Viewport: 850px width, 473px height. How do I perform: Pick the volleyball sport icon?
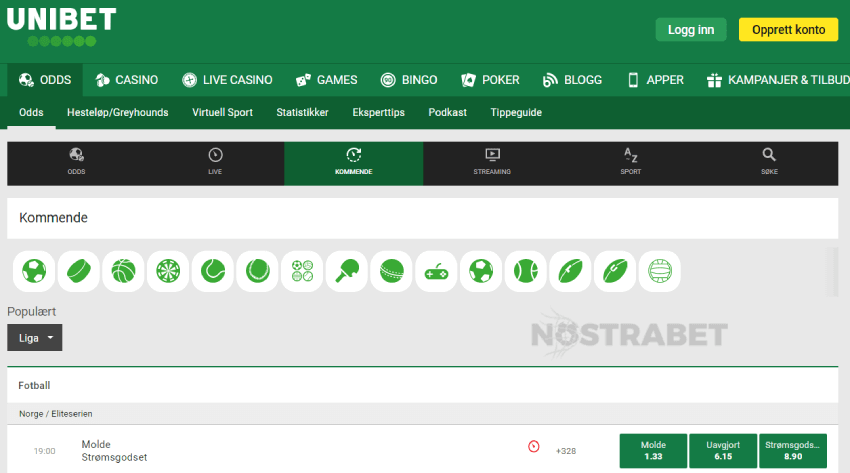[660, 271]
